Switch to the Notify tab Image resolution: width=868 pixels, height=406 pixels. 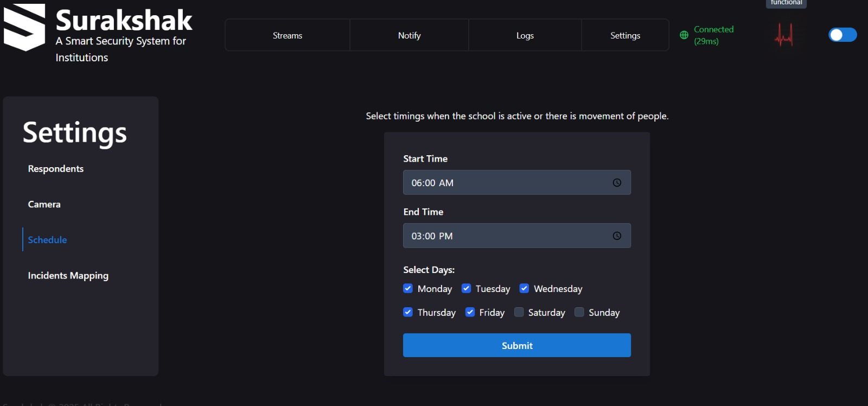point(409,35)
